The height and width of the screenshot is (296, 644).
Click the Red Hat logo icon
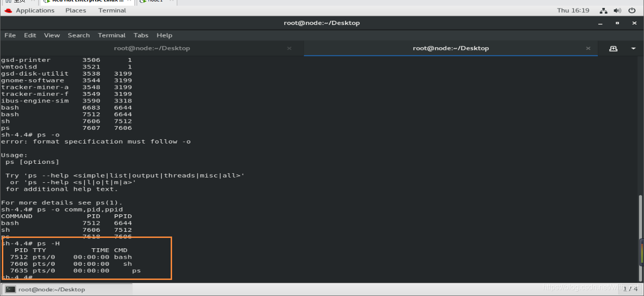(8, 10)
